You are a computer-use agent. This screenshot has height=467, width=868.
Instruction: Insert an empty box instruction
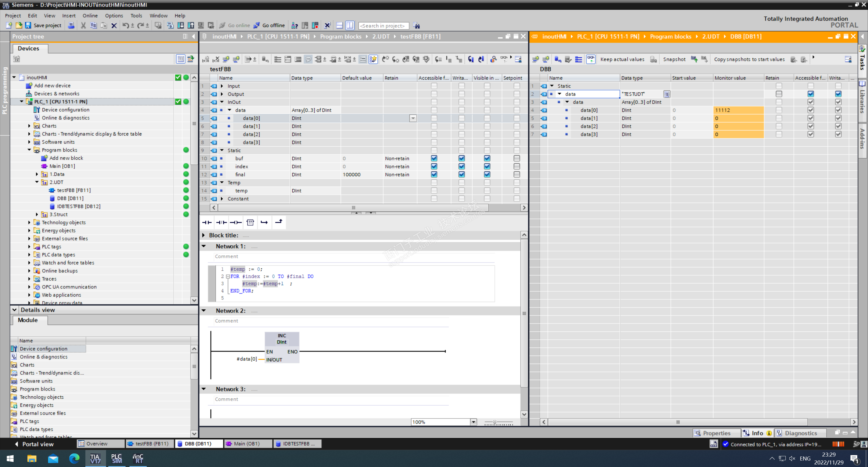pyautogui.click(x=250, y=222)
